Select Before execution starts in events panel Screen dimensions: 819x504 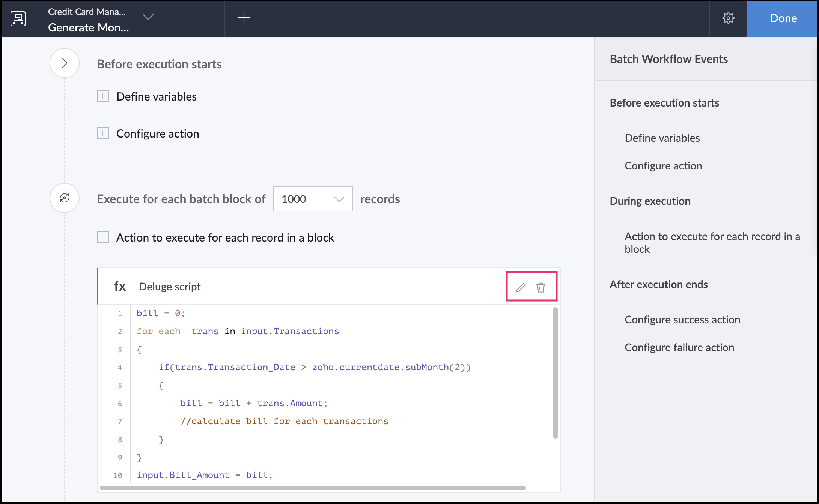tap(664, 103)
